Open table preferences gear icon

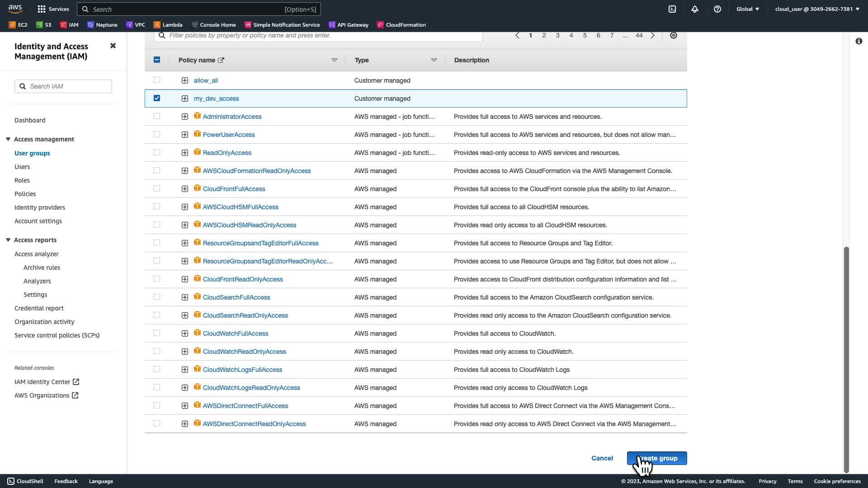point(674,35)
